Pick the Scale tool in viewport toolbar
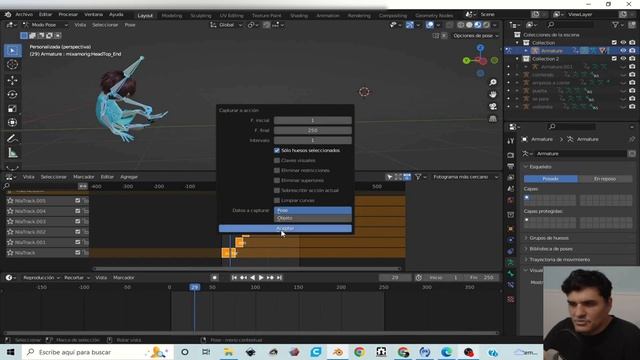640x360 pixels. tap(12, 109)
